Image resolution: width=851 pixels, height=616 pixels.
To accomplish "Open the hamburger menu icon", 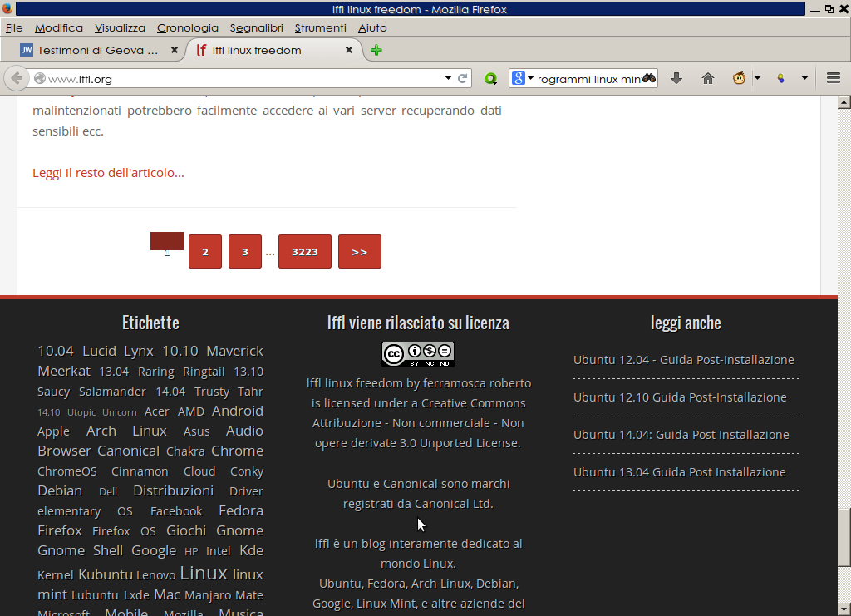I will tap(834, 79).
